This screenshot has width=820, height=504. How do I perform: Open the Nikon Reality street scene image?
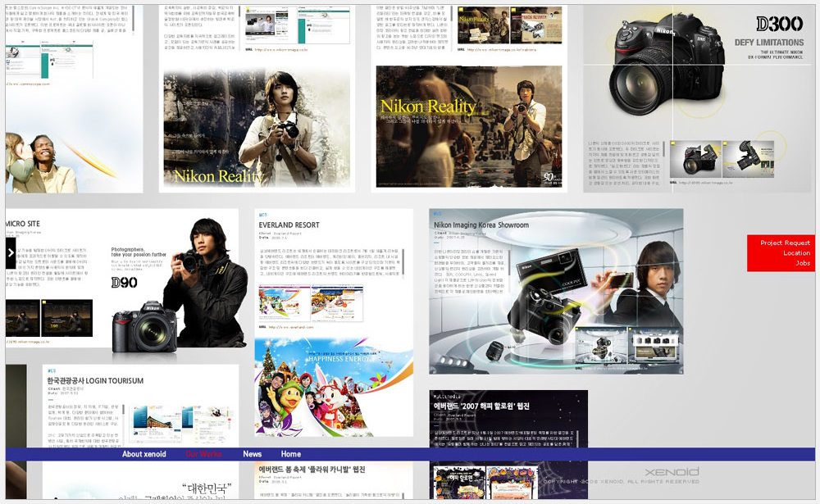click(468, 129)
